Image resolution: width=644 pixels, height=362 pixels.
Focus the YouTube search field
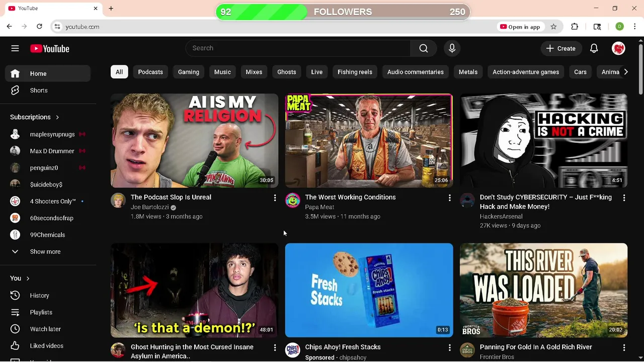tap(298, 48)
